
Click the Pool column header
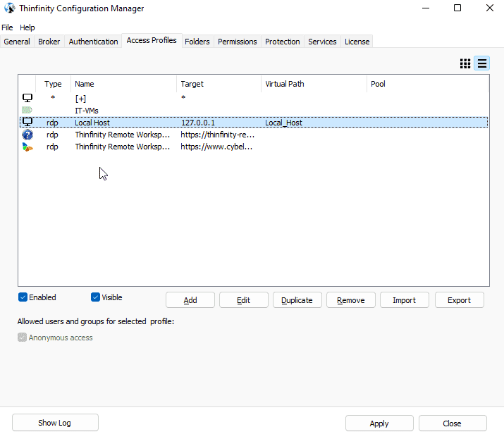[427, 84]
